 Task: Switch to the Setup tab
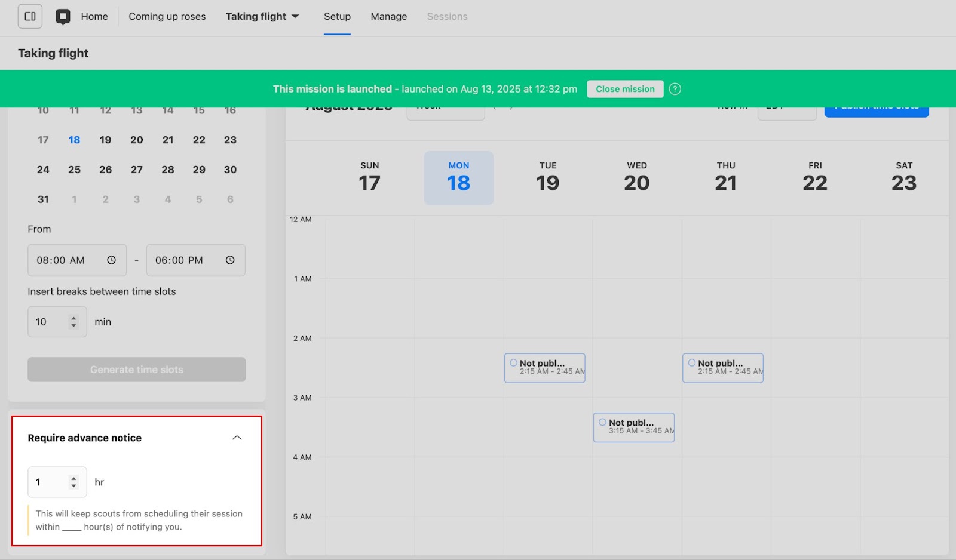pos(337,17)
